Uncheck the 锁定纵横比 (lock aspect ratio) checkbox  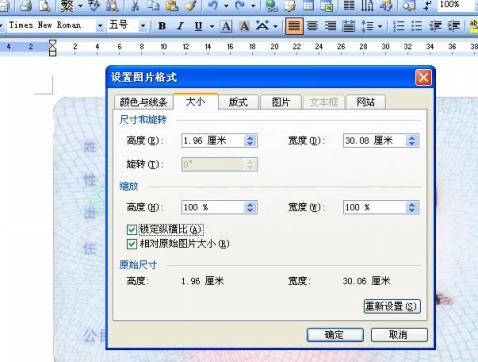click(132, 229)
